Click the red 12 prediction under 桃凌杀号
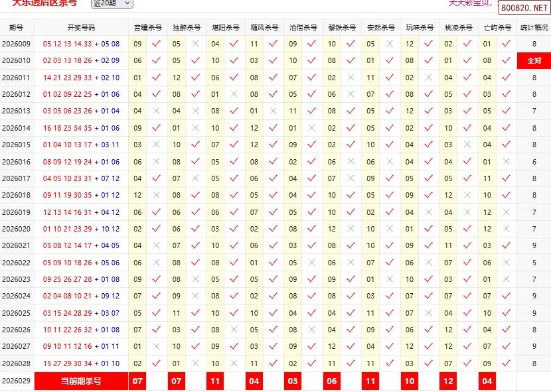 [449, 381]
